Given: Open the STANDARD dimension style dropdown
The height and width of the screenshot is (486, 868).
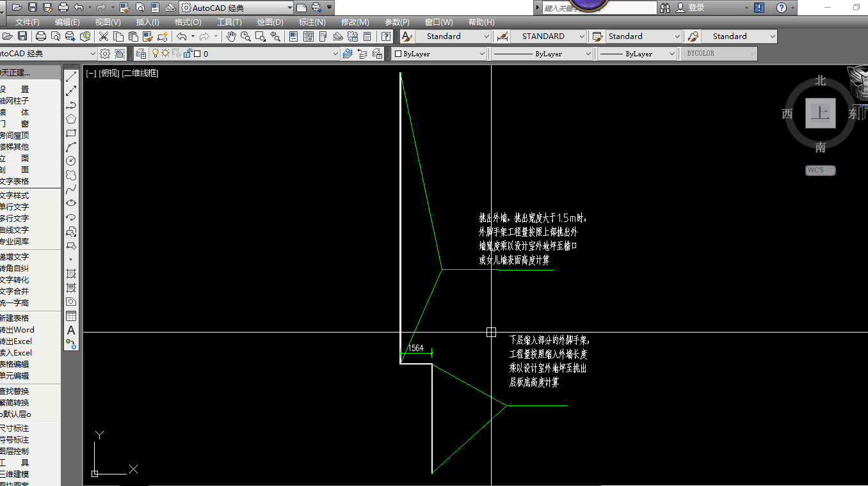Looking at the screenshot, I should [x=582, y=36].
